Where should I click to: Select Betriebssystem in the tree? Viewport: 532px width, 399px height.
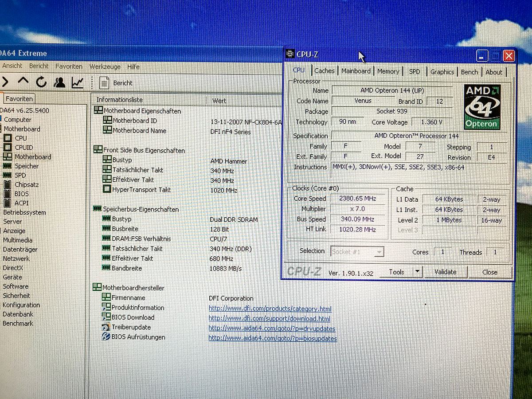[x=24, y=212]
